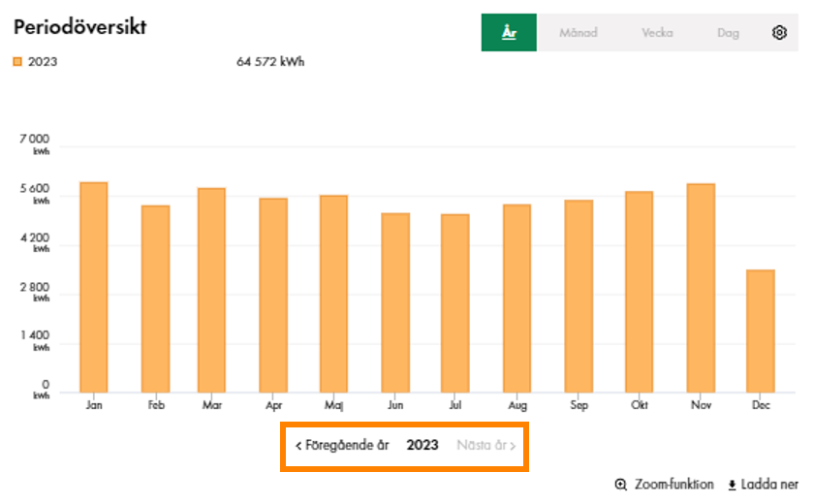This screenshot has width=813, height=504.
Task: Click the Ladda ner download arrow icon
Action: (732, 485)
